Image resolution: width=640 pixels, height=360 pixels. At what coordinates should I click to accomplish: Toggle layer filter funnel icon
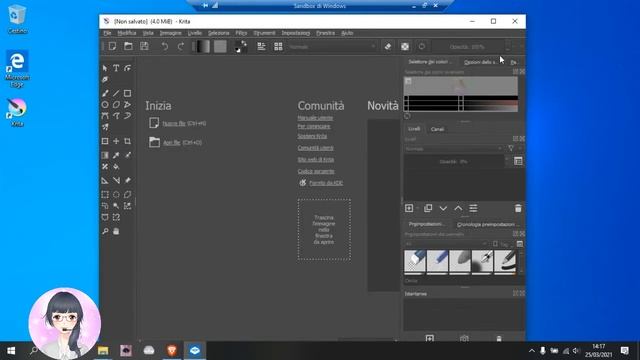[511, 149]
